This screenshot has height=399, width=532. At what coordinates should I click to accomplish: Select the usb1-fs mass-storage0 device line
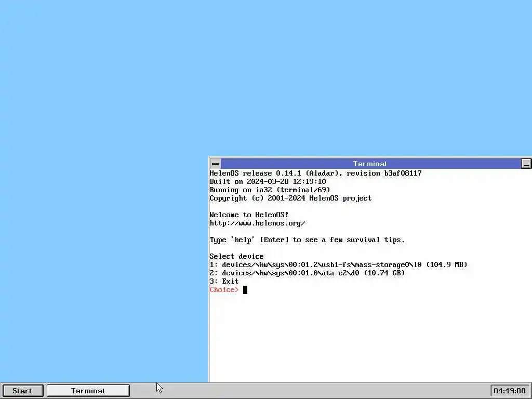click(x=338, y=264)
